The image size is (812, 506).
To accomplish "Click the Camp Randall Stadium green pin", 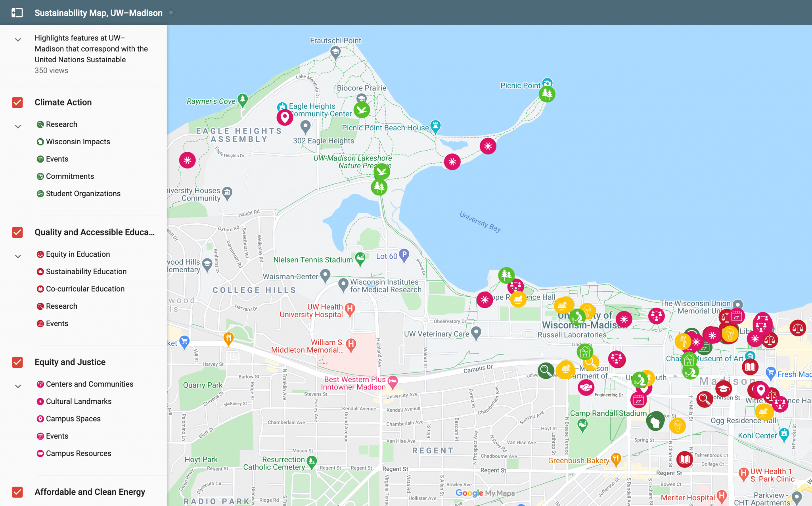I will pyautogui.click(x=582, y=426).
